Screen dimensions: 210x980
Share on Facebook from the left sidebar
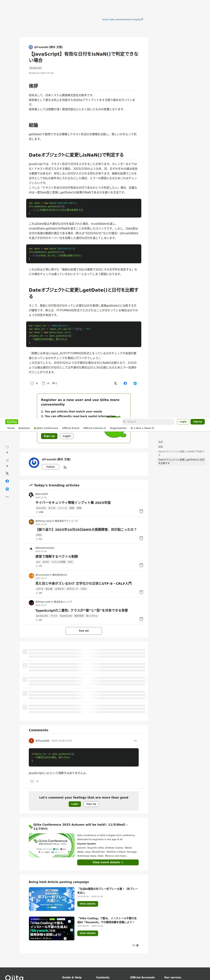[x=7, y=481]
